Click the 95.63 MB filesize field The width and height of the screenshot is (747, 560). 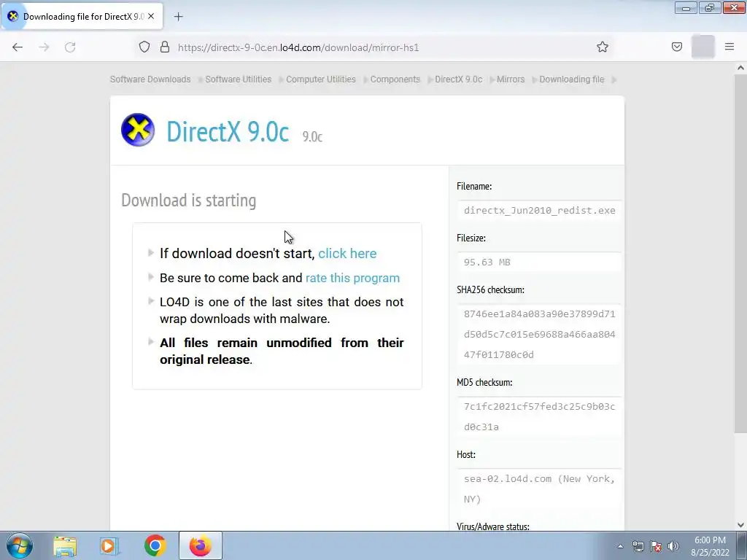coord(539,262)
